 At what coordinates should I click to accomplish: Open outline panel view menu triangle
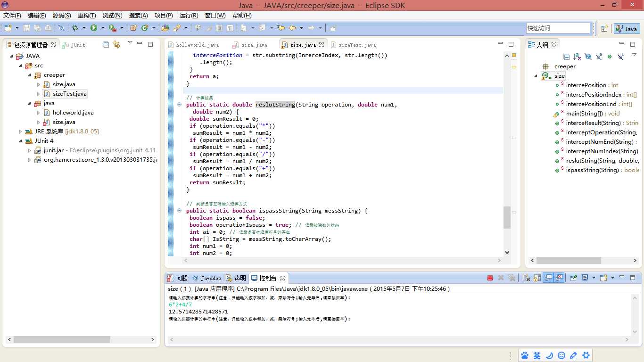[x=634, y=54]
